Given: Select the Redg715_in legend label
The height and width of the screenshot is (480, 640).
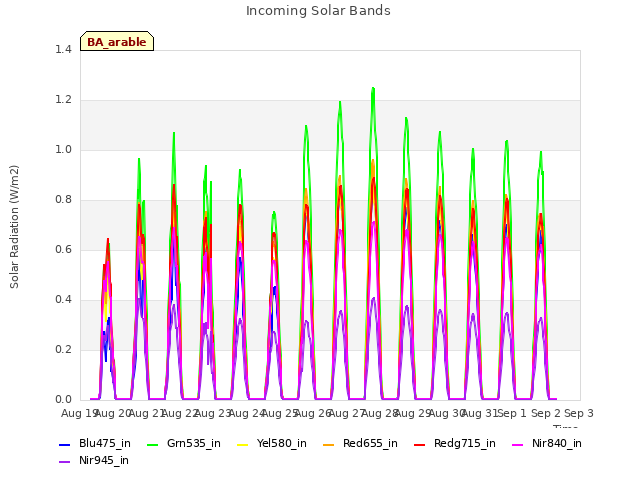Looking at the screenshot, I should [464, 444].
